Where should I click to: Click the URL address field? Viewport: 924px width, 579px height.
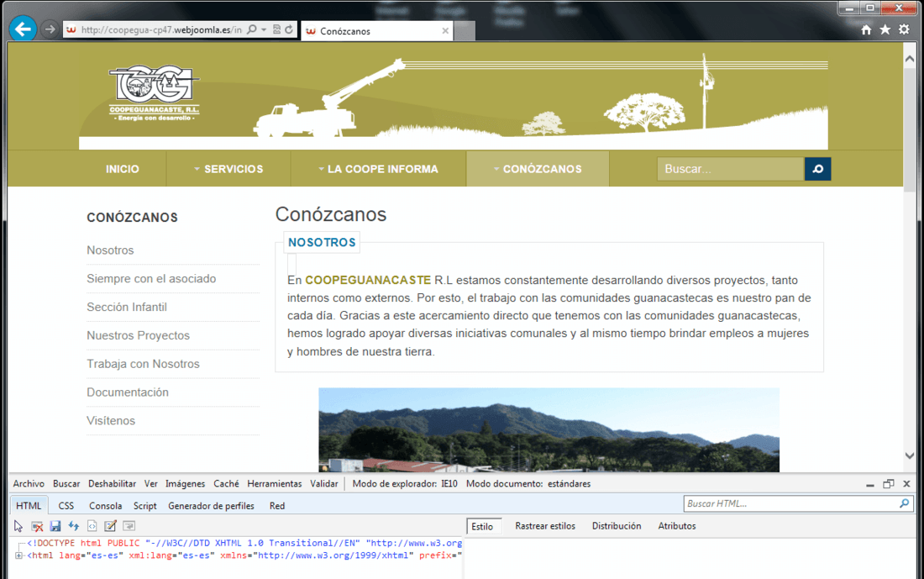161,29
